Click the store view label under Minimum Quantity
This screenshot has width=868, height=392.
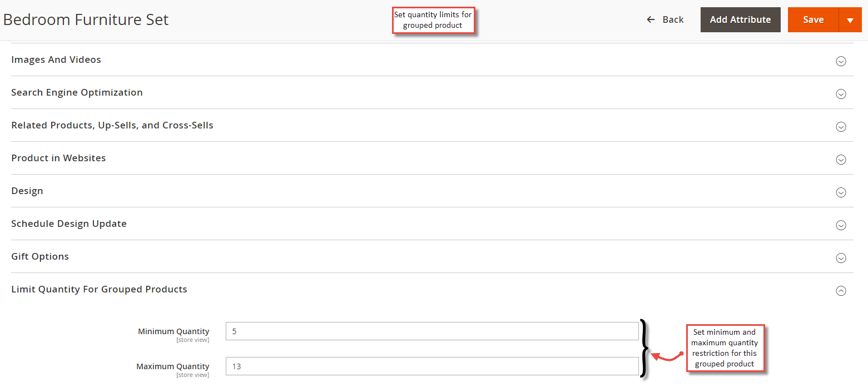coord(193,339)
